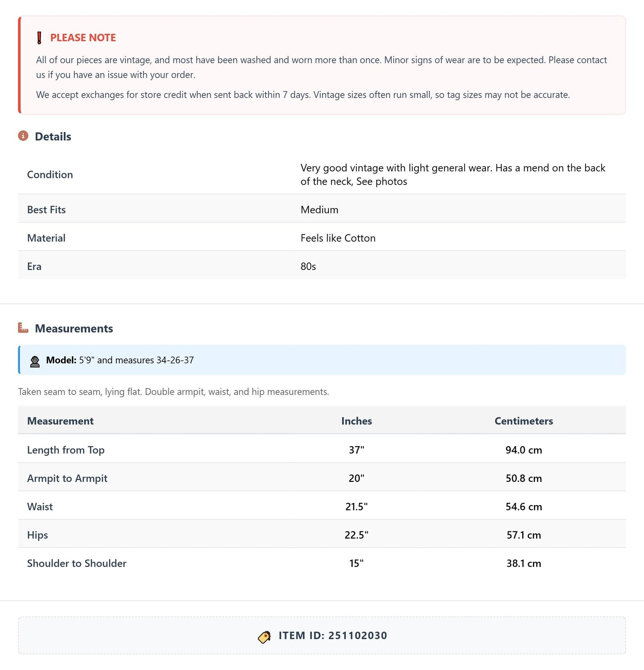
Task: Click the Details info circle icon
Action: click(23, 136)
